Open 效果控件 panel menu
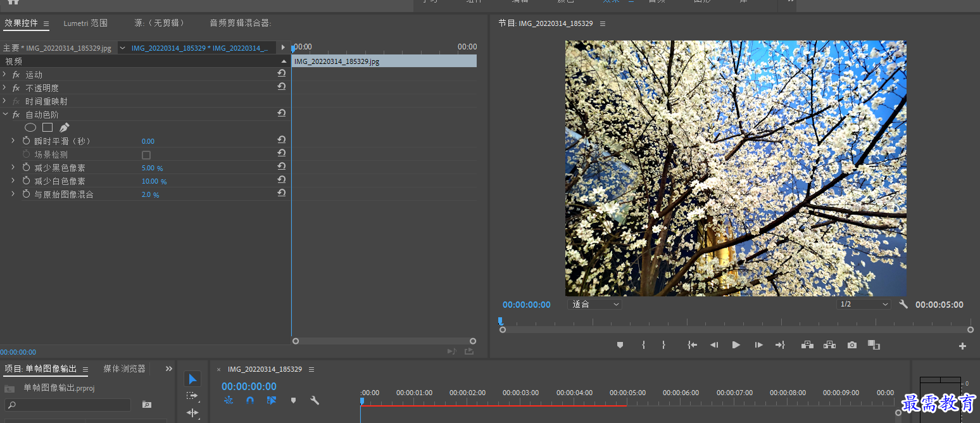 pyautogui.click(x=46, y=23)
